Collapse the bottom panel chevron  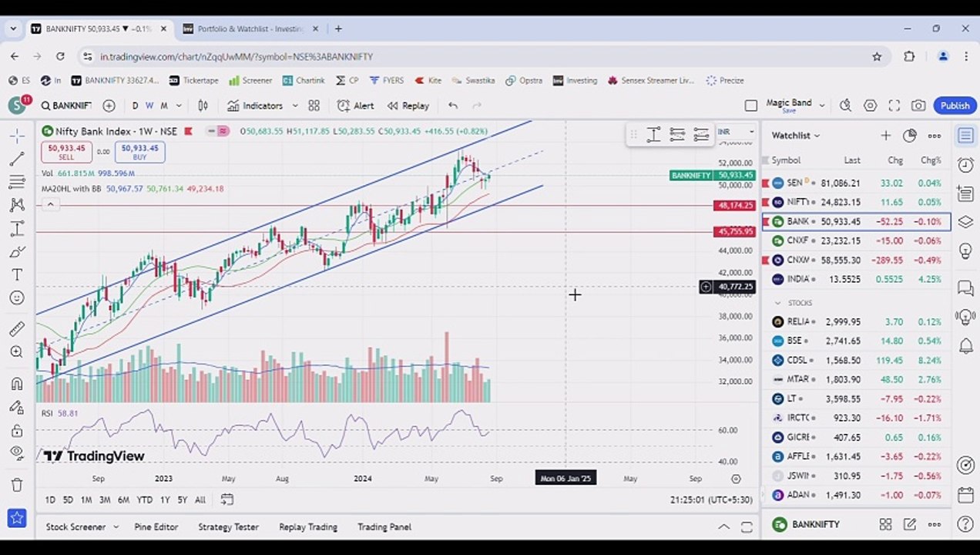pyautogui.click(x=723, y=527)
